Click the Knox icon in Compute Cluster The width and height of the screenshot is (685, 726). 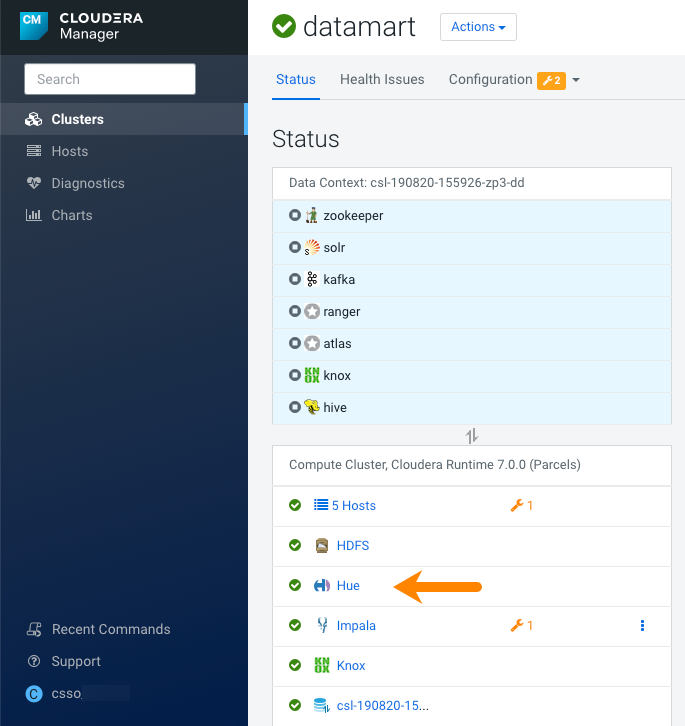click(322, 665)
